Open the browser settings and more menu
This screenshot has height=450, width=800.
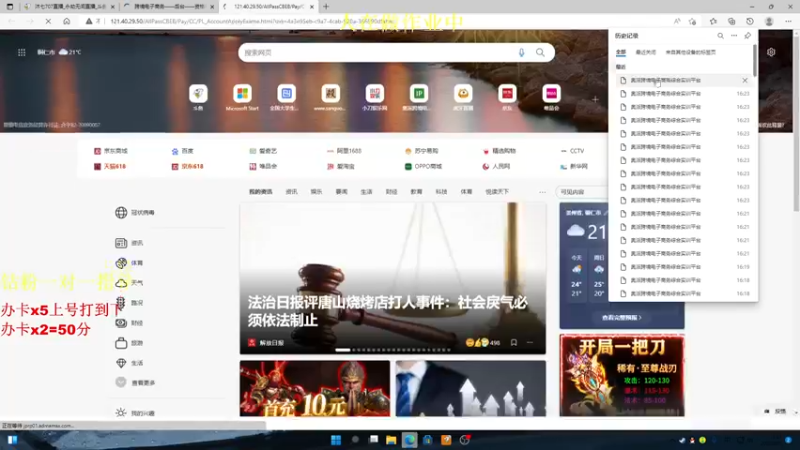[788, 21]
